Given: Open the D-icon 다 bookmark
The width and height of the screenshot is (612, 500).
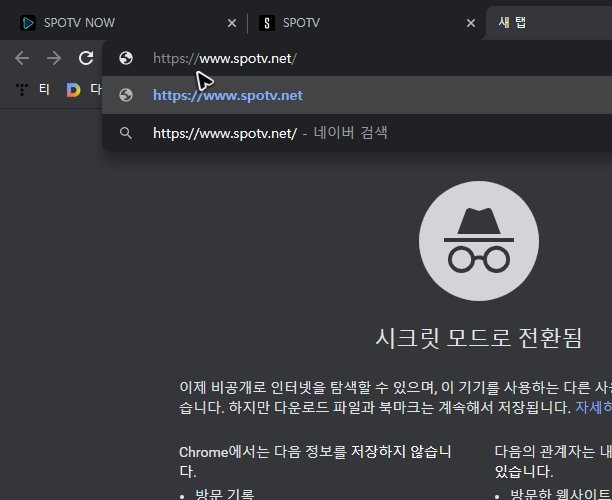Looking at the screenshot, I should point(84,89).
